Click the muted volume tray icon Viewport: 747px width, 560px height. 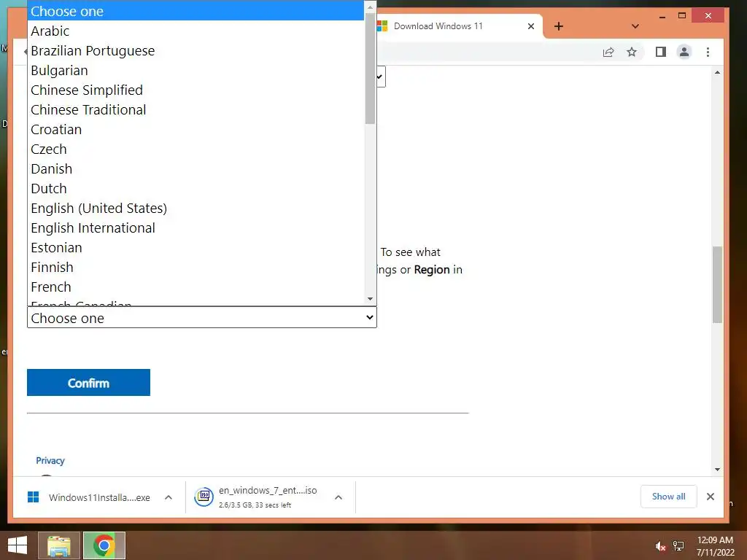pyautogui.click(x=660, y=546)
